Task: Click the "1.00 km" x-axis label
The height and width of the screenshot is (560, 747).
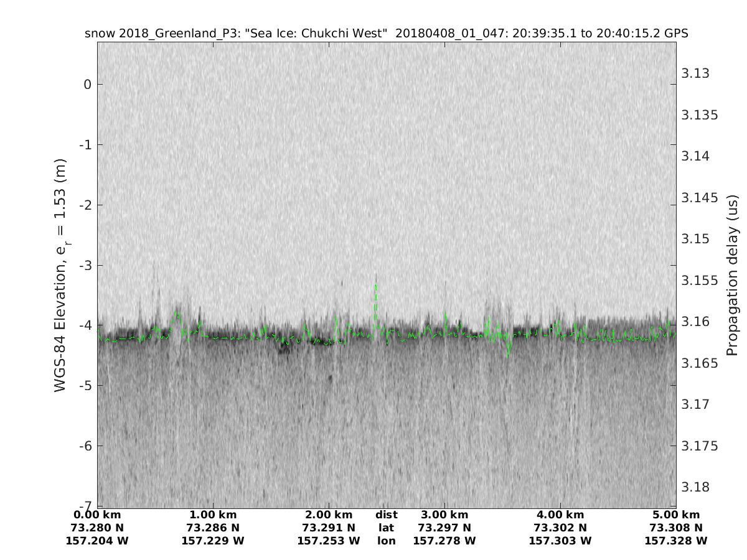Action: coord(213,515)
